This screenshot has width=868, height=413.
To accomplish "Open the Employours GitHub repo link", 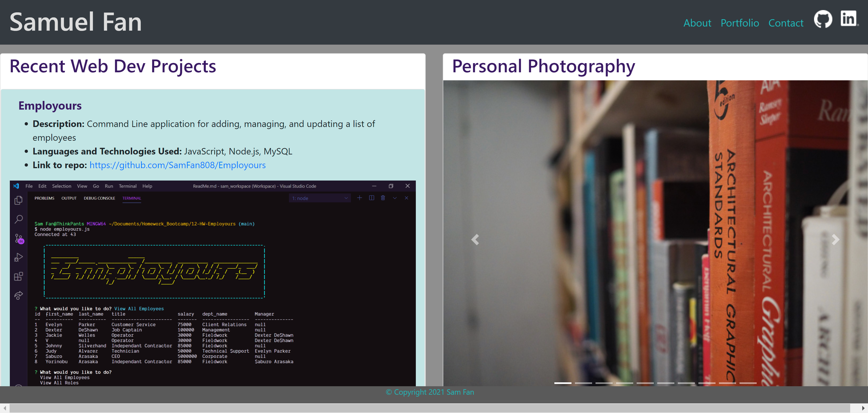I will tap(178, 165).
